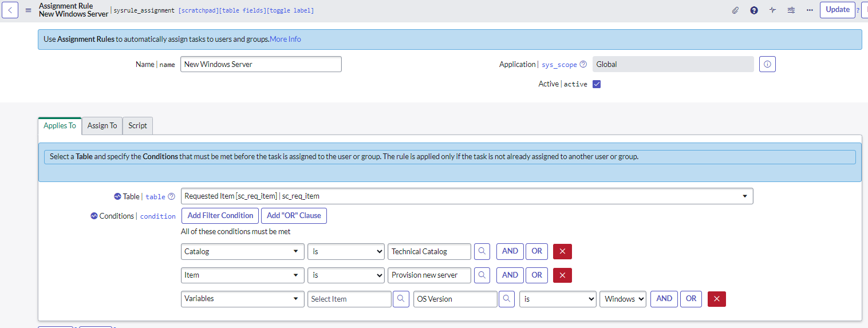868x328 pixels.
Task: Look up a Catalog using the Technical Catalog magnifier
Action: (482, 251)
